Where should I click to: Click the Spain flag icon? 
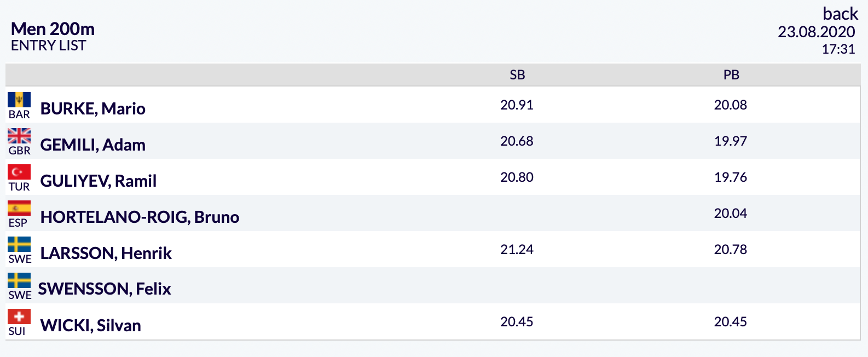click(x=19, y=208)
